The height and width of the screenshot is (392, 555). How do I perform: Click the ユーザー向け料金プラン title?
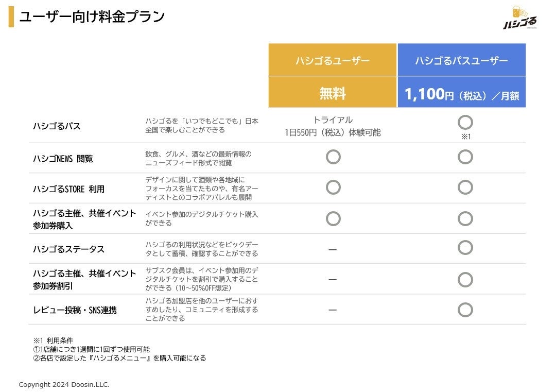(92, 17)
